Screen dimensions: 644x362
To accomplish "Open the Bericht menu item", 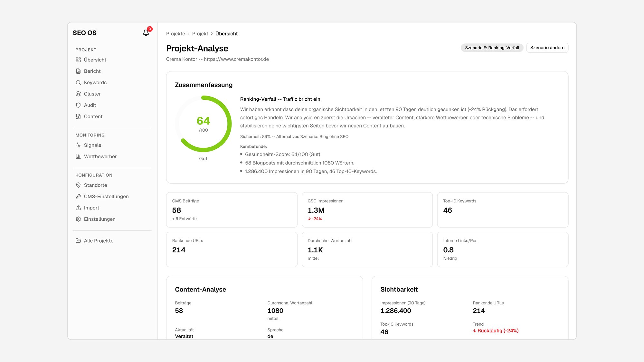I will (x=112, y=71).
